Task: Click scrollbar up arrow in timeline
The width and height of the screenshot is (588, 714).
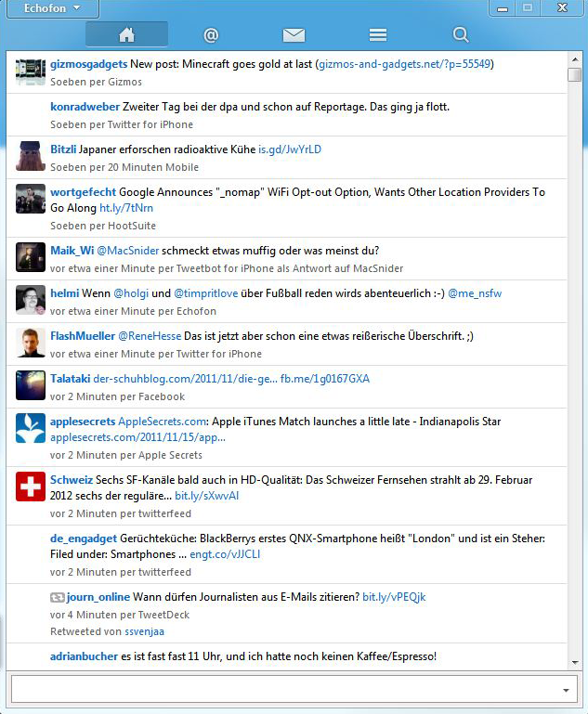Action: pyautogui.click(x=575, y=59)
